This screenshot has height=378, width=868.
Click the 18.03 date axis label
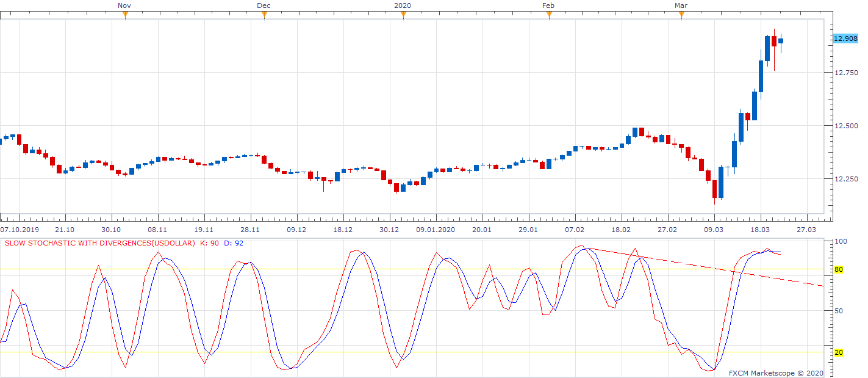760,230
